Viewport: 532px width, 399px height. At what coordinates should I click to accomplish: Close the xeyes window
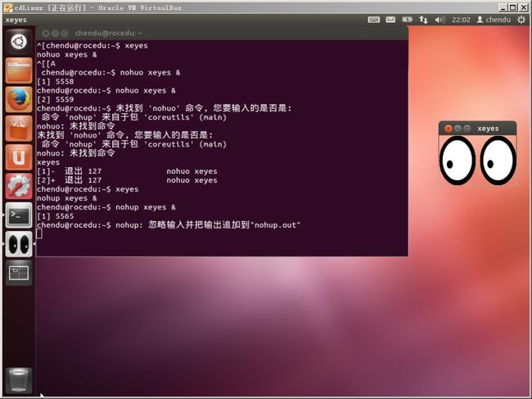coord(449,129)
